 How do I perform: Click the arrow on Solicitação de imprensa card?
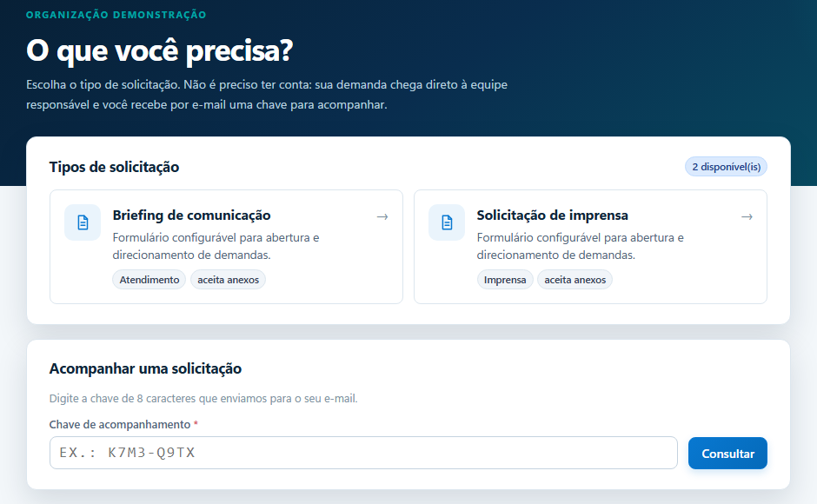pyautogui.click(x=747, y=216)
